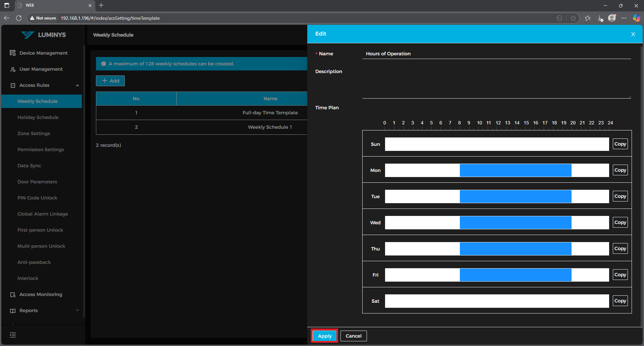Click the empty Sunday time bar
Screen dimensions: 644x346
pos(496,144)
